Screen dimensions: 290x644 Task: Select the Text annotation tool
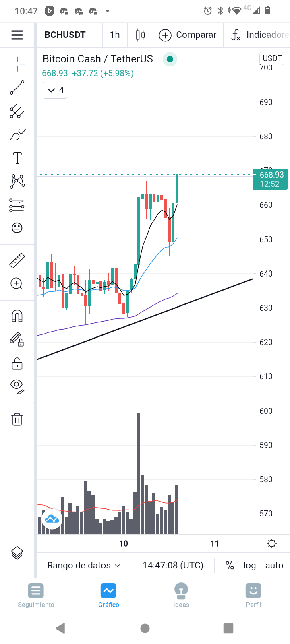(17, 158)
